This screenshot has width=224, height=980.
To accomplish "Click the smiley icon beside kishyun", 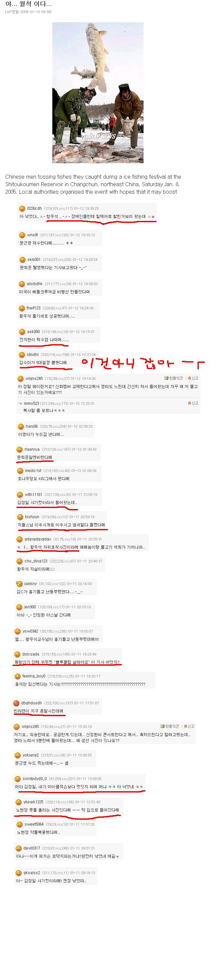I will coord(20,517).
